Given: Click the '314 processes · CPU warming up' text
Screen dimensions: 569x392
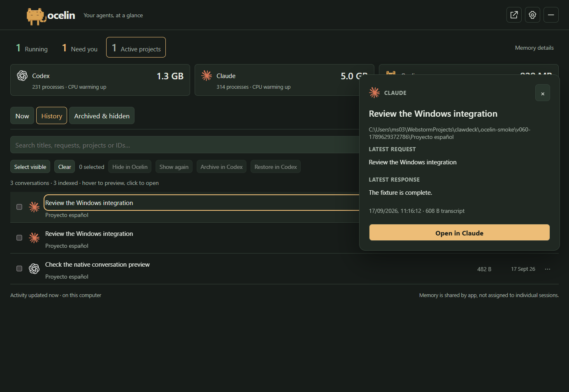Looking at the screenshot, I should pyautogui.click(x=253, y=87).
